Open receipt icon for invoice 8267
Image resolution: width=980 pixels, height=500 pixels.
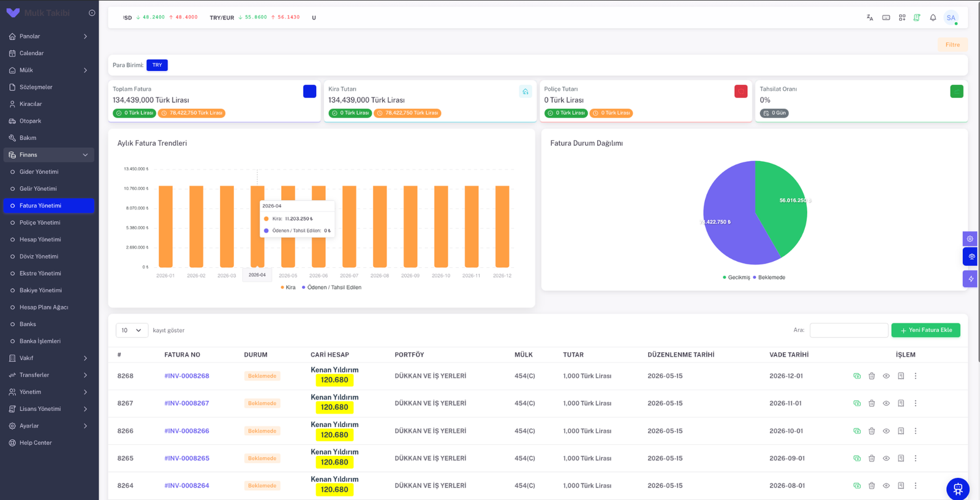[901, 403]
